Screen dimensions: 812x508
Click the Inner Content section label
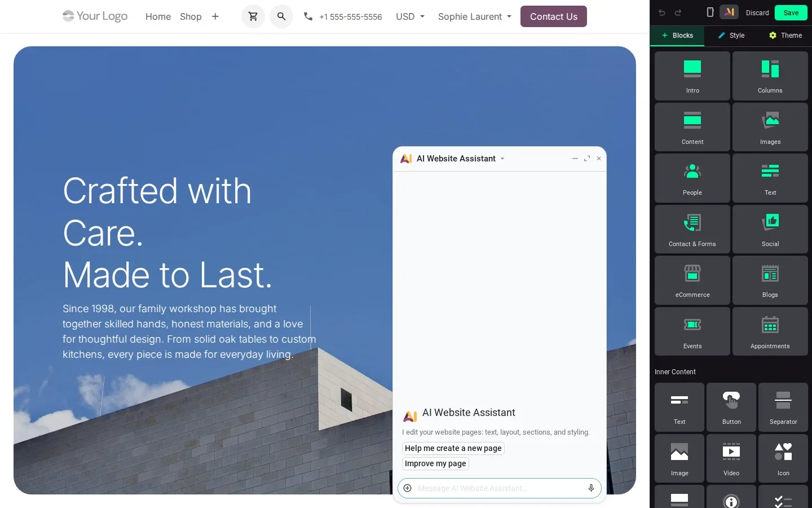pyautogui.click(x=675, y=372)
